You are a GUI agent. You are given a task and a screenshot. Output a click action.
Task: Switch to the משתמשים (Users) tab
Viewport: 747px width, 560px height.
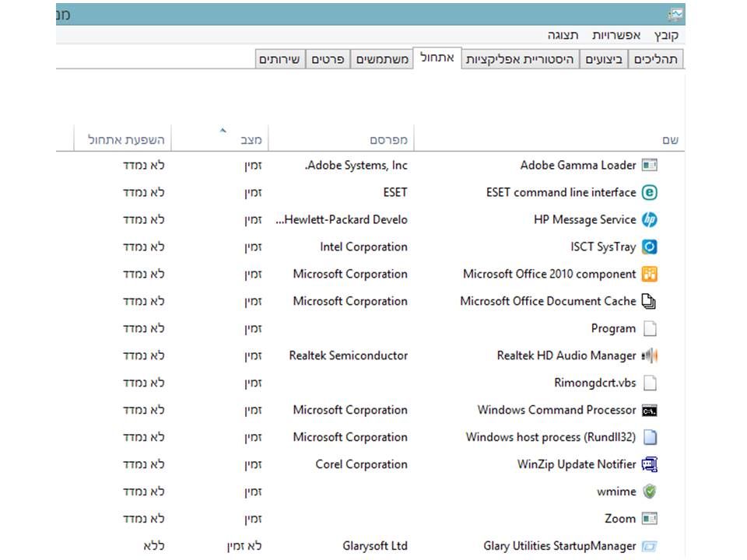click(382, 59)
